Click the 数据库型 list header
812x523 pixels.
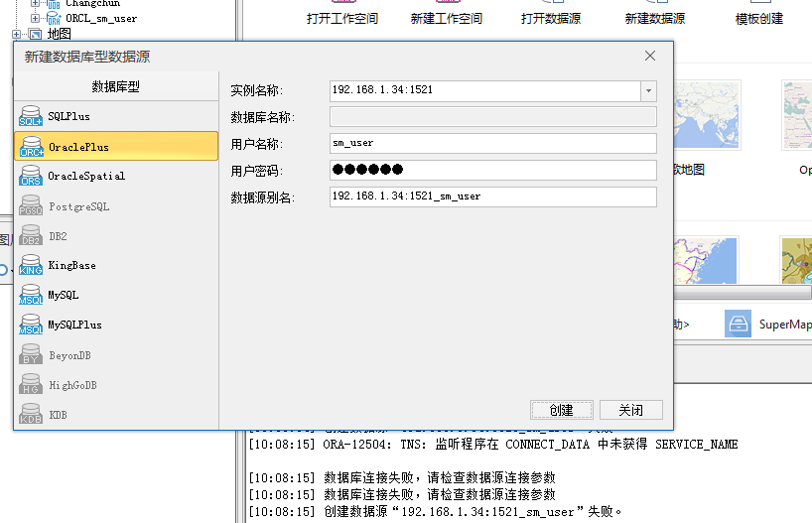pos(116,86)
